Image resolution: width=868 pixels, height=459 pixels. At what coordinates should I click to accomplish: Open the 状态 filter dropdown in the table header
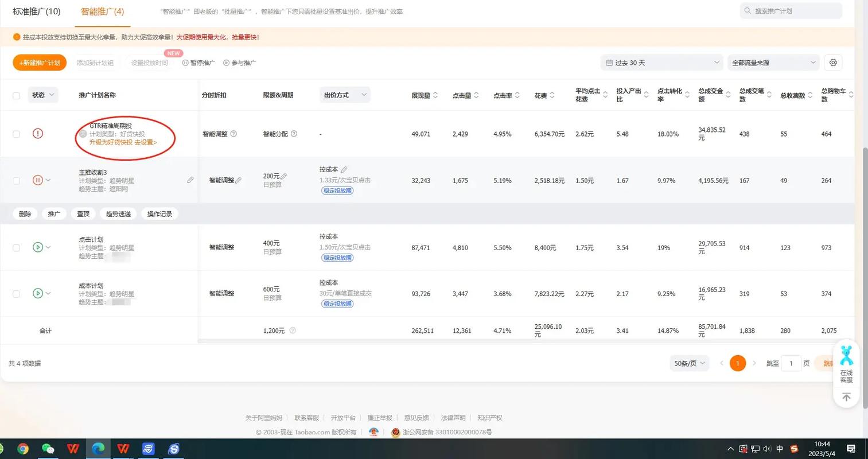click(x=43, y=95)
